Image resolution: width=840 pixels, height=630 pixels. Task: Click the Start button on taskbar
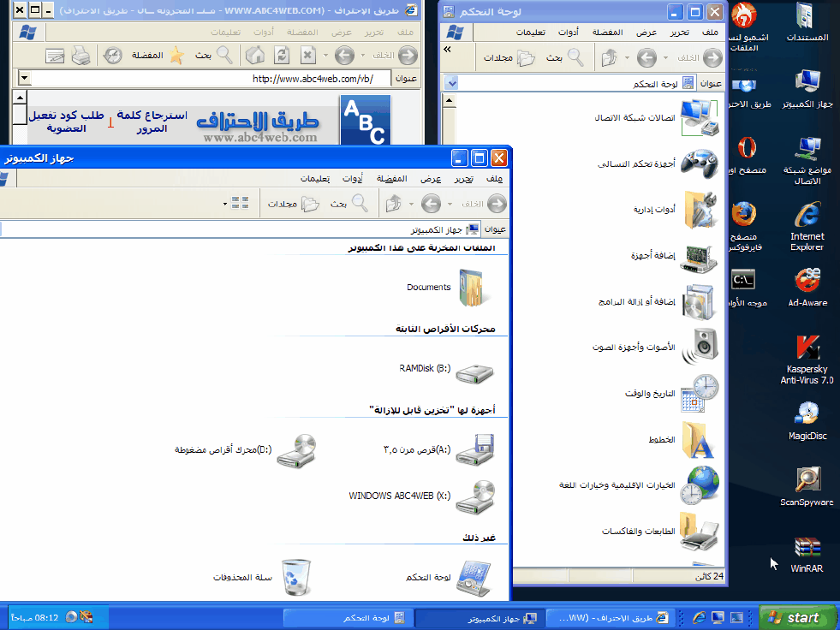(795, 617)
